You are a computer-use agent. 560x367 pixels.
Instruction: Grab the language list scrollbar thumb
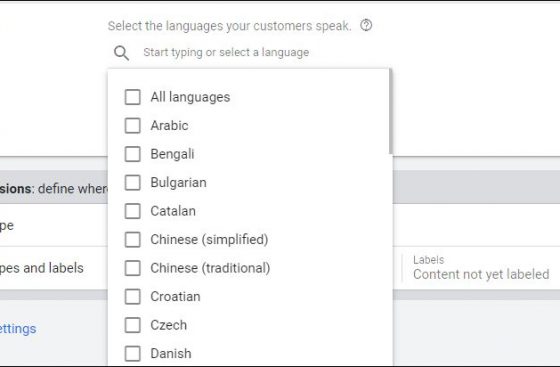[x=391, y=111]
